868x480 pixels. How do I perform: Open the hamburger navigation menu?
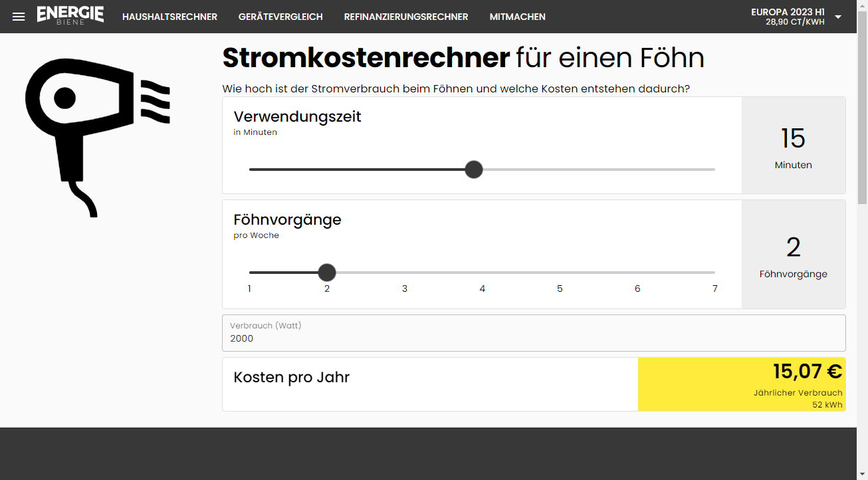tap(19, 17)
